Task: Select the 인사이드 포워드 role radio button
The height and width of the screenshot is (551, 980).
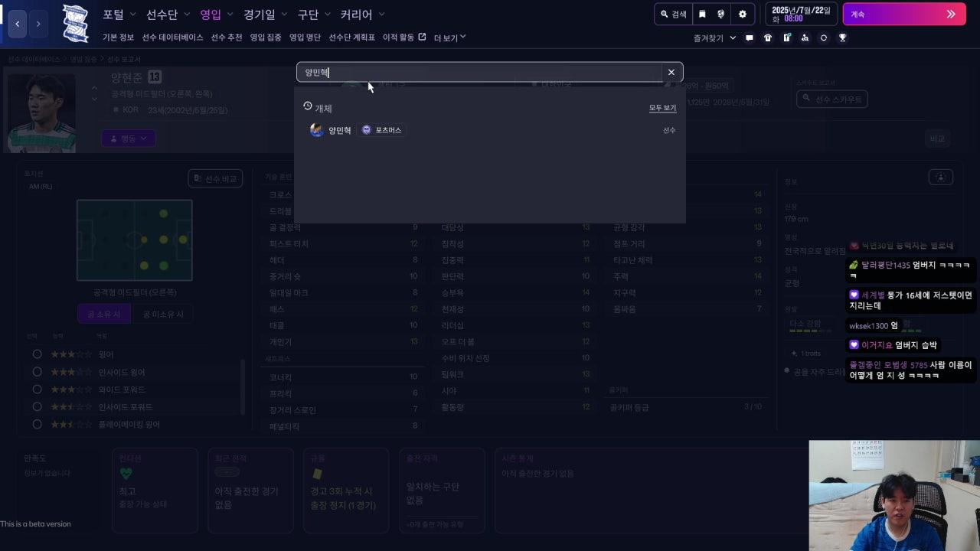Action: tap(37, 407)
